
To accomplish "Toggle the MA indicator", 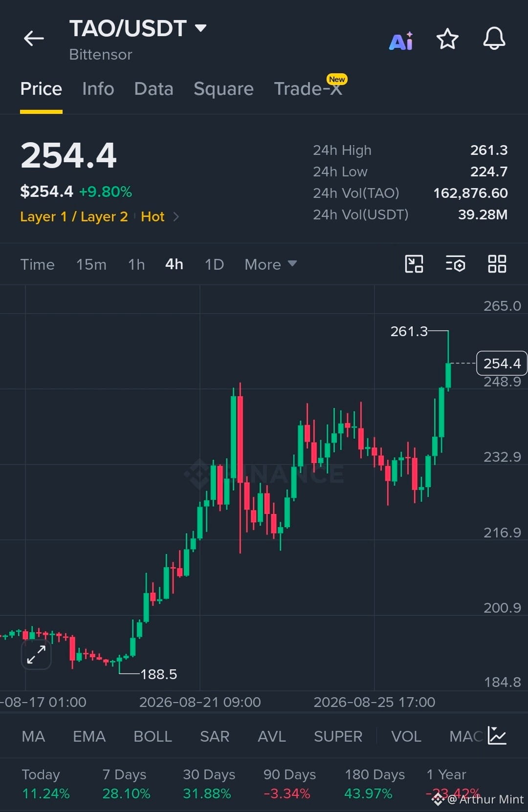I will click(x=33, y=736).
